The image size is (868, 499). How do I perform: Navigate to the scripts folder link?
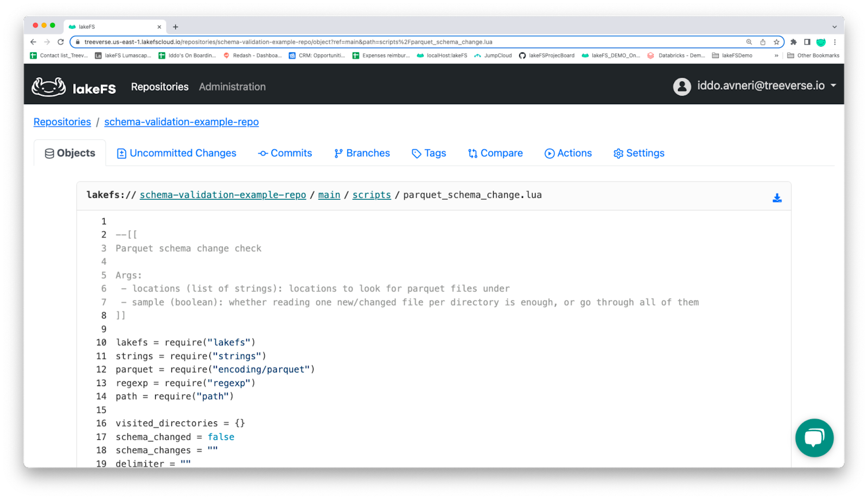(x=372, y=195)
